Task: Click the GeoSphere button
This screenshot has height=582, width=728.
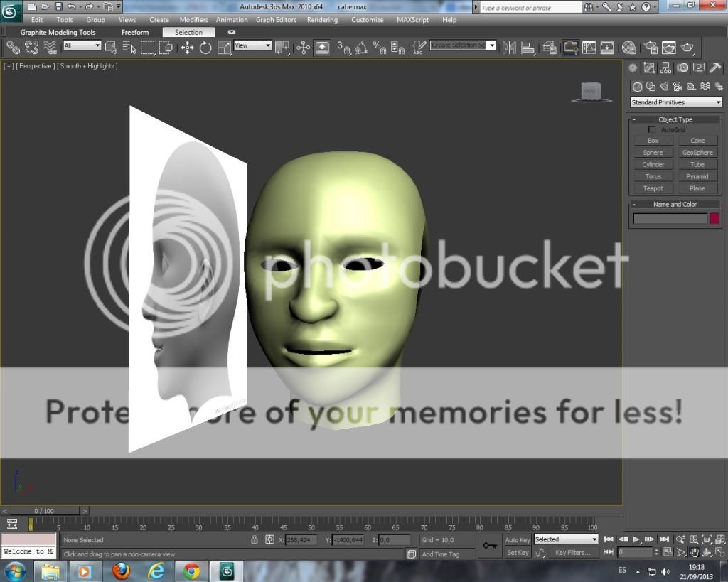Action: [x=697, y=153]
